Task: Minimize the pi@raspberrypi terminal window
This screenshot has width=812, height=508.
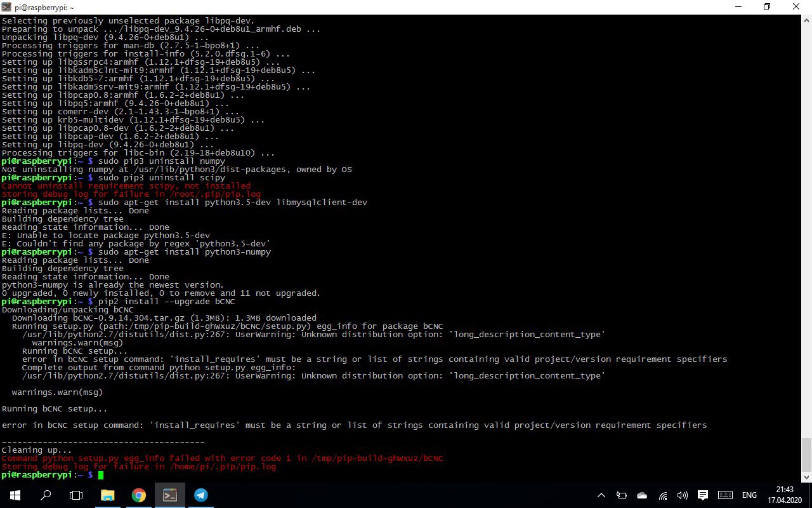Action: coord(738,7)
